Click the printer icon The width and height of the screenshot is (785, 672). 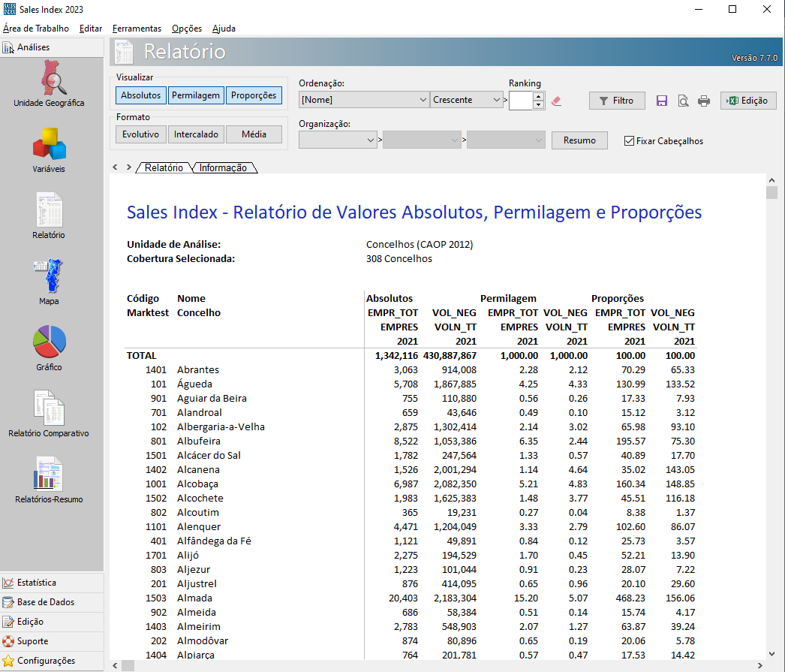704,101
